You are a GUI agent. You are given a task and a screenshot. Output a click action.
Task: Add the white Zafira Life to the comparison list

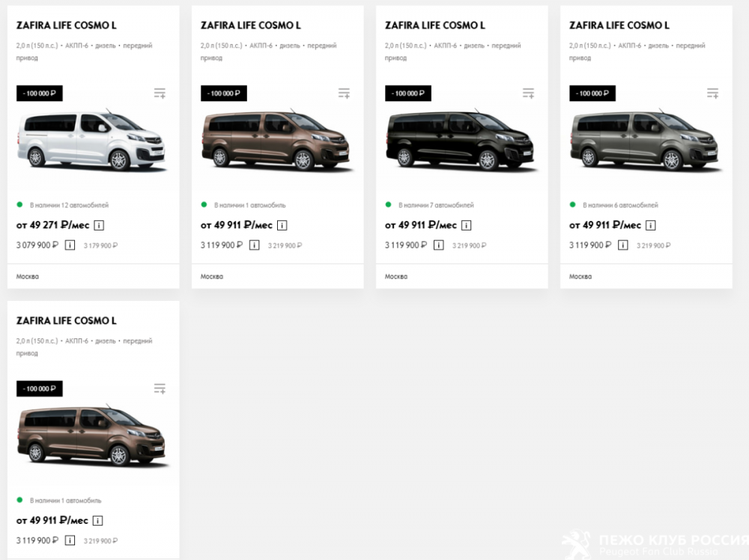160,94
